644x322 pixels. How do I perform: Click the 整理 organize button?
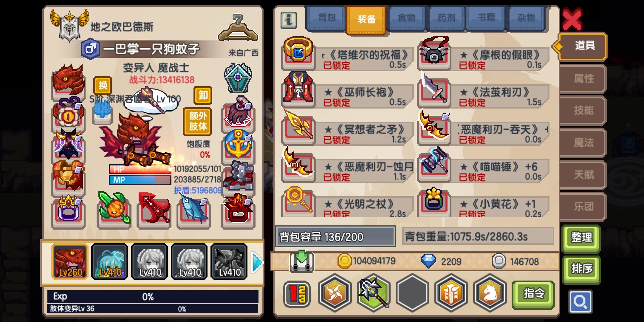click(x=581, y=238)
